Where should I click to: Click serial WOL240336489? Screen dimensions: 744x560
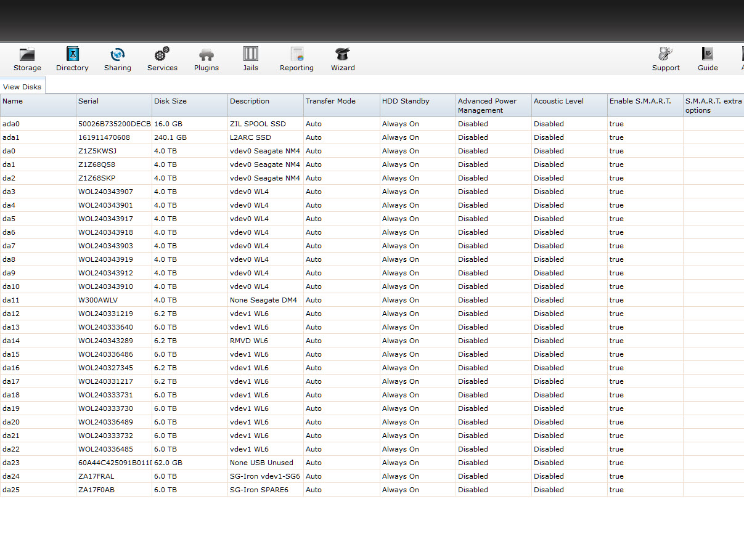click(x=105, y=422)
